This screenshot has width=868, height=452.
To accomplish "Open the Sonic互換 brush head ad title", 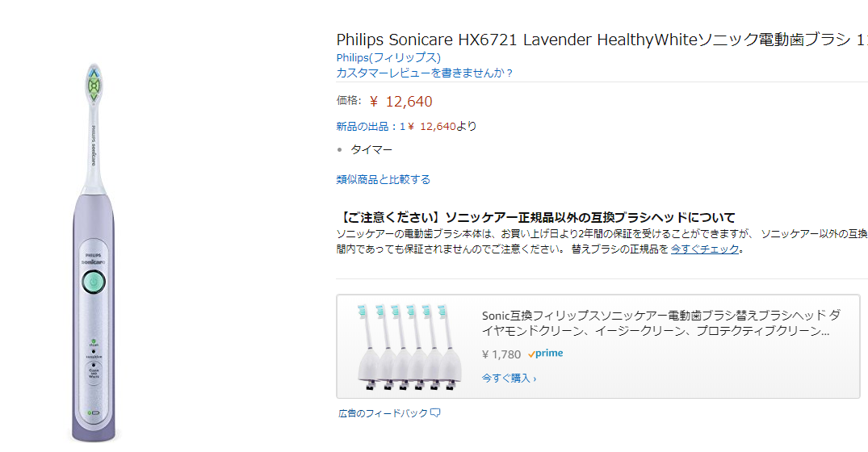I will 660,323.
